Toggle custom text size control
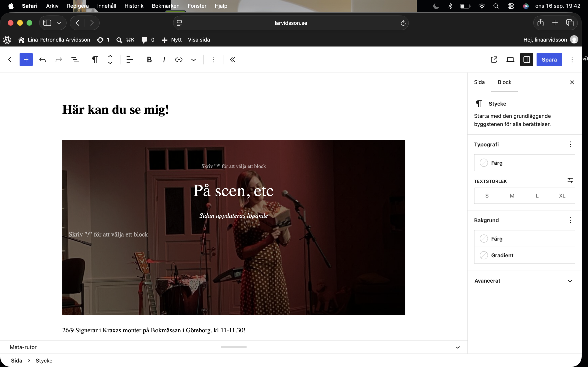 (x=570, y=180)
